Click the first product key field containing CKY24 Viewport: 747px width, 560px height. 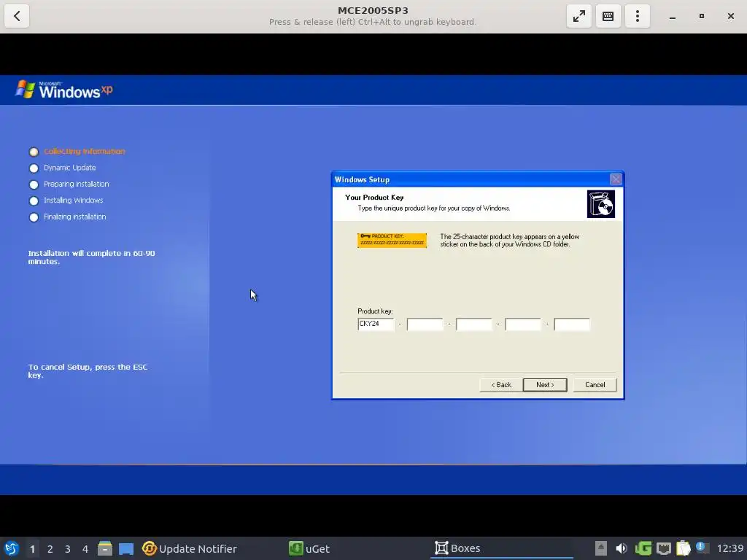tap(376, 324)
